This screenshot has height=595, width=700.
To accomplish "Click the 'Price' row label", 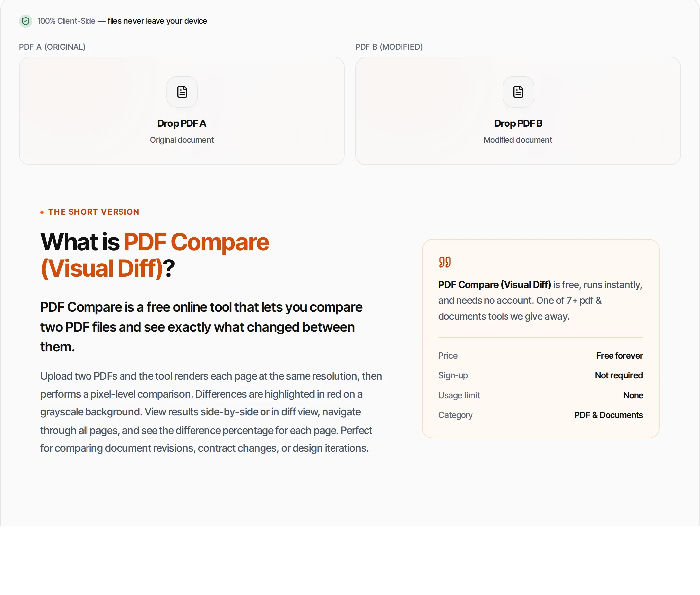I will (x=448, y=356).
